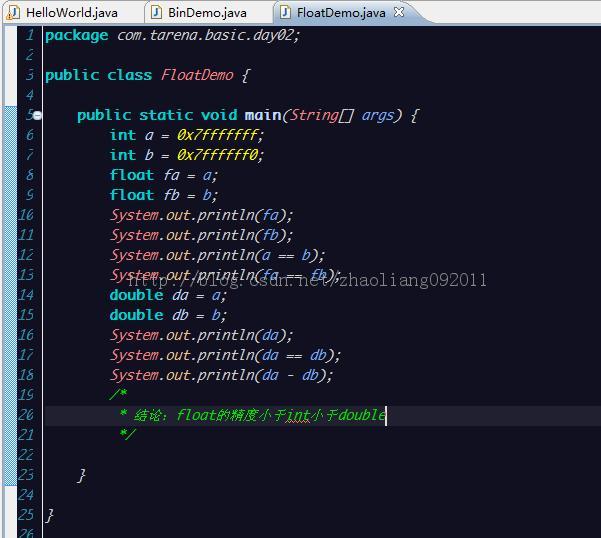Click the println(fa) statement
The image size is (601, 538).
[202, 215]
